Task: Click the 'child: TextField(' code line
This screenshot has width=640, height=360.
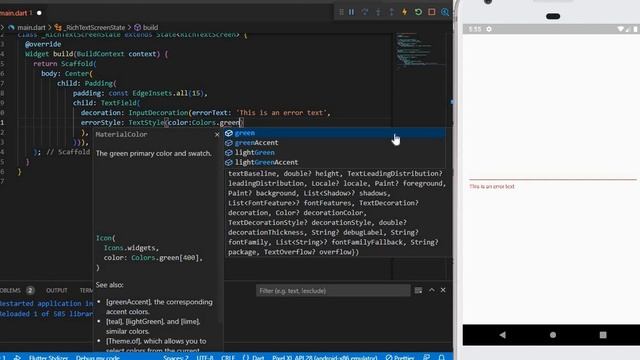Action: click(x=107, y=103)
